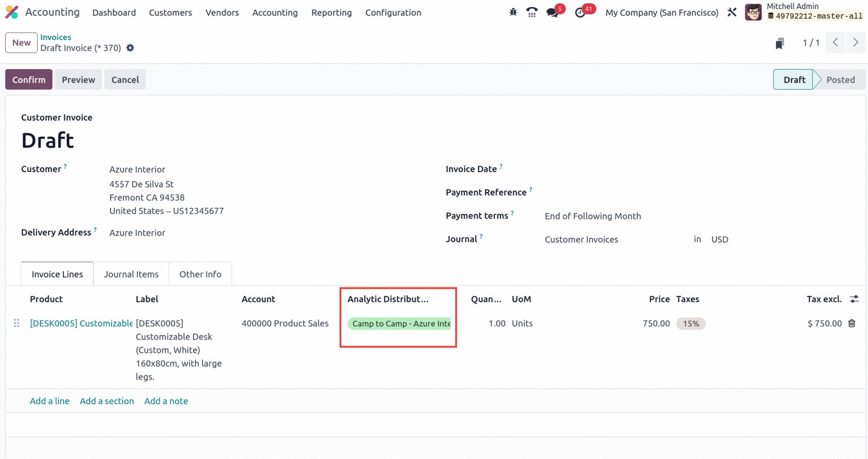Screen dimensions: 868x459
Task: Go back to Invoices breadcrumb
Action: [x=56, y=37]
